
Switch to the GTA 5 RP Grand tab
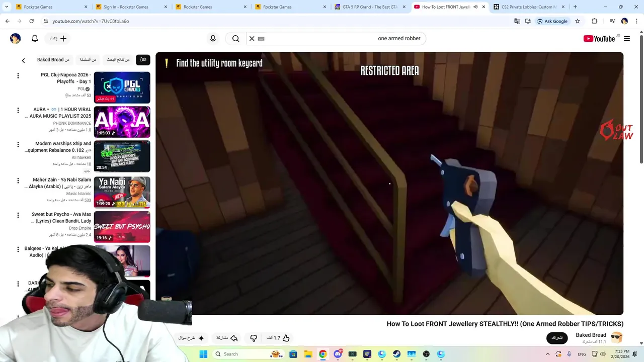point(370,7)
